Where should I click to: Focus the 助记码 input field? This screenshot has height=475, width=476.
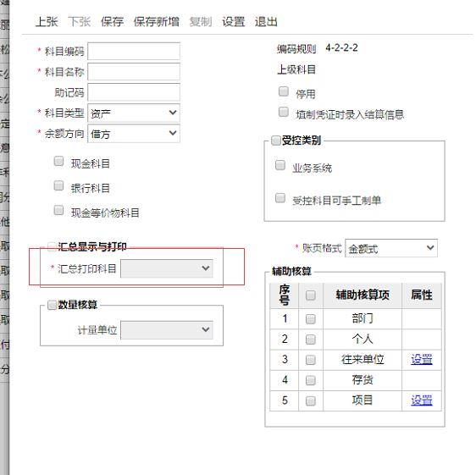(x=134, y=92)
